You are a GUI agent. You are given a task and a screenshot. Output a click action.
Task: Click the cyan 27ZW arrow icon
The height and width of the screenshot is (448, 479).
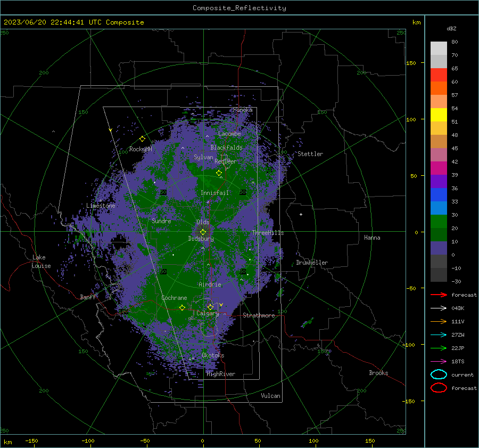coord(439,335)
